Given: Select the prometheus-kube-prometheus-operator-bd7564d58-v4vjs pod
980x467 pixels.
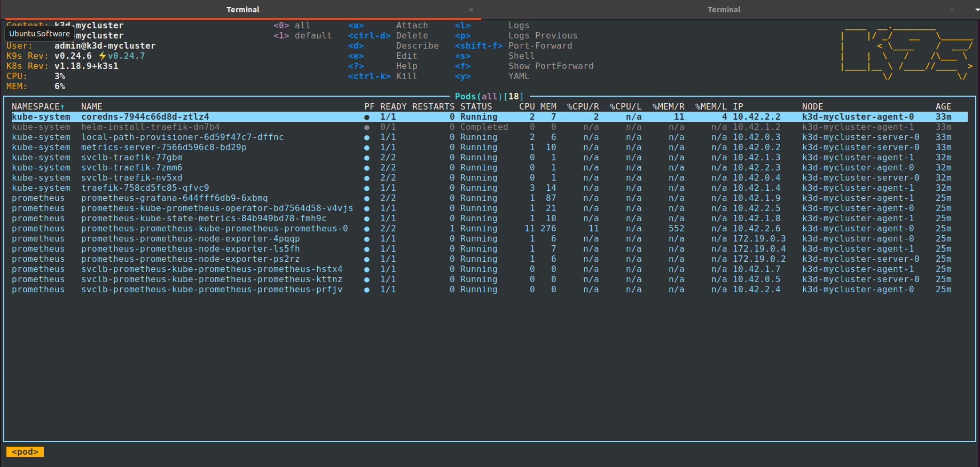Looking at the screenshot, I should coord(490,208).
